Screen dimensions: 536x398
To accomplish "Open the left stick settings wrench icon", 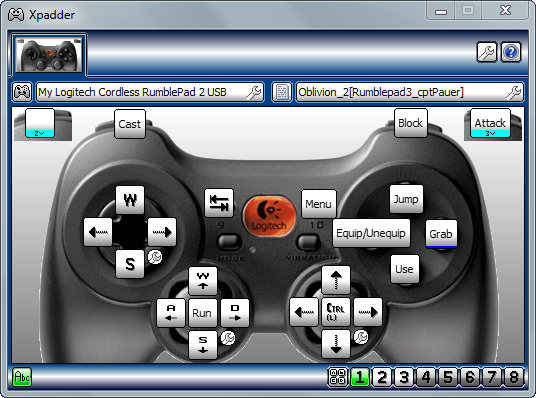I will tap(228, 338).
